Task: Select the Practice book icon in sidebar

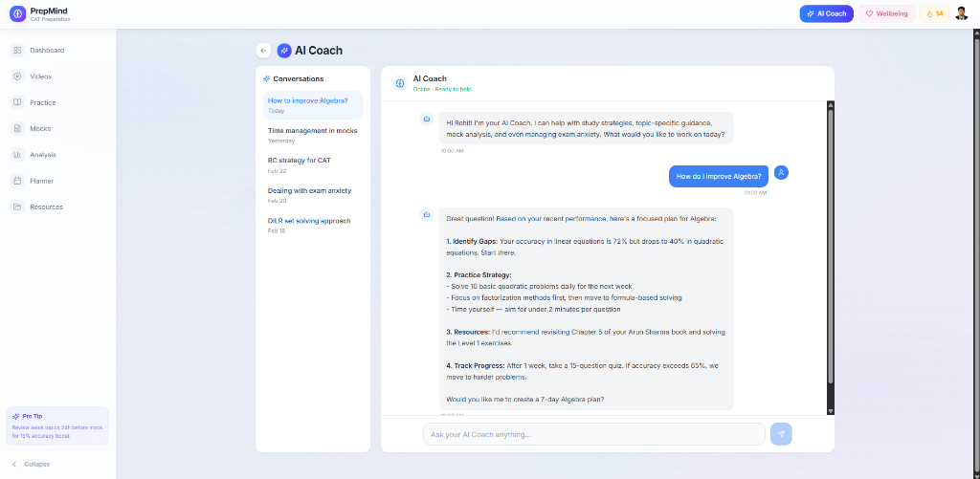Action: tap(17, 102)
